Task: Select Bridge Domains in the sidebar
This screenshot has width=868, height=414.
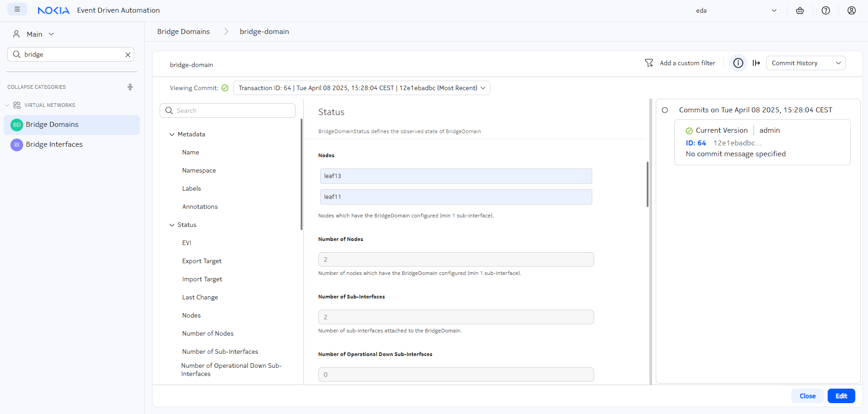Action: 52,125
